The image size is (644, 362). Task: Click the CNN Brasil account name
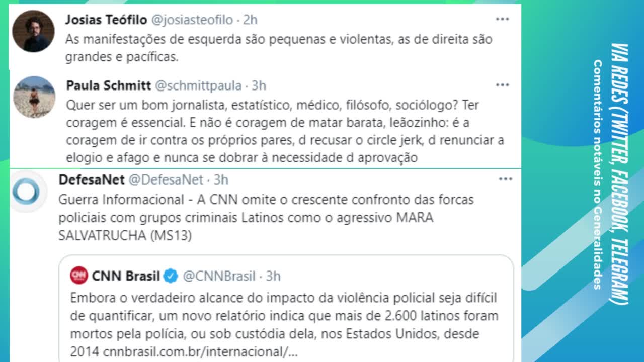(126, 276)
